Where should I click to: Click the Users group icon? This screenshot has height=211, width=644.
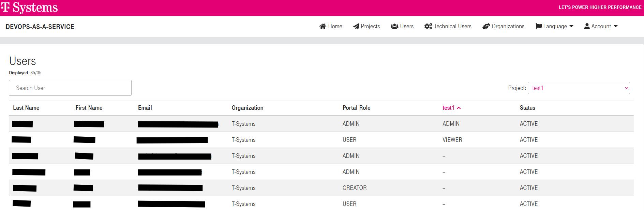click(x=394, y=26)
